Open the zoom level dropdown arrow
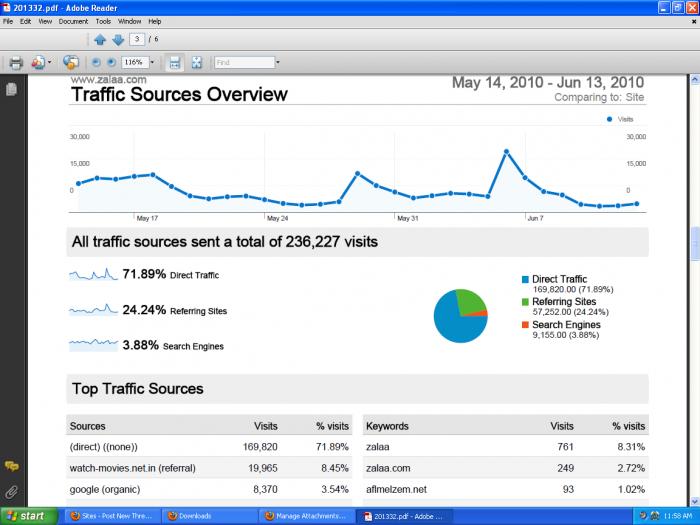 click(152, 62)
